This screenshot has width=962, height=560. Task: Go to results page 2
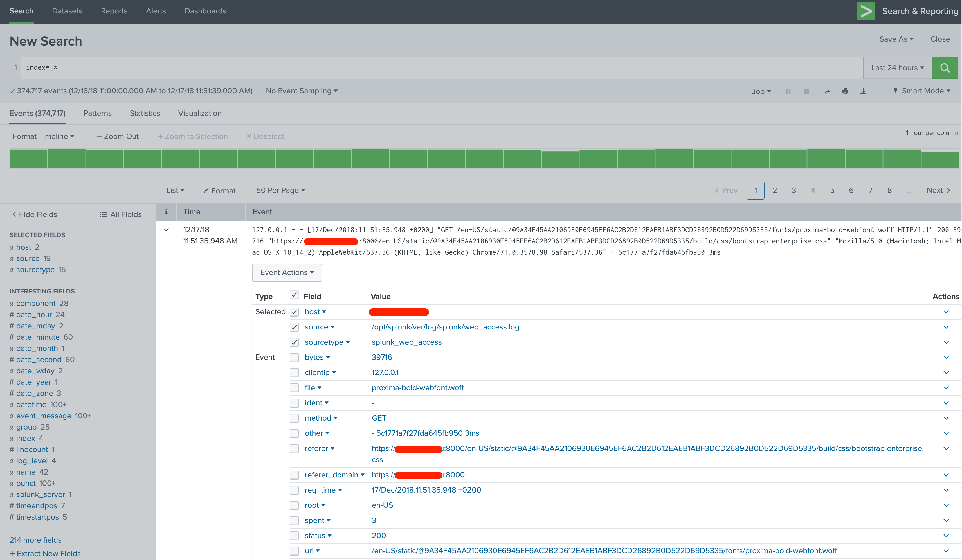point(775,190)
